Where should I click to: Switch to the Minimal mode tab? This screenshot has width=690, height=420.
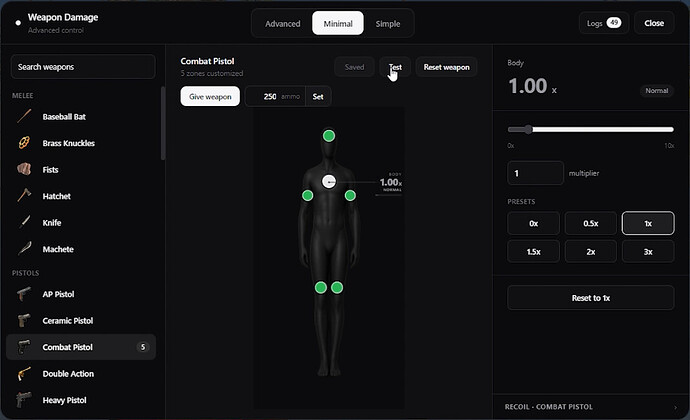(338, 23)
